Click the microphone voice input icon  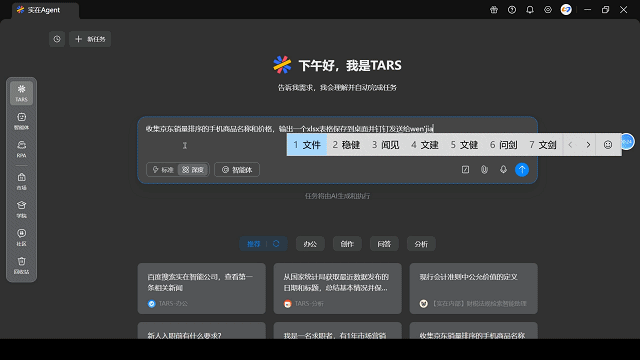click(503, 169)
